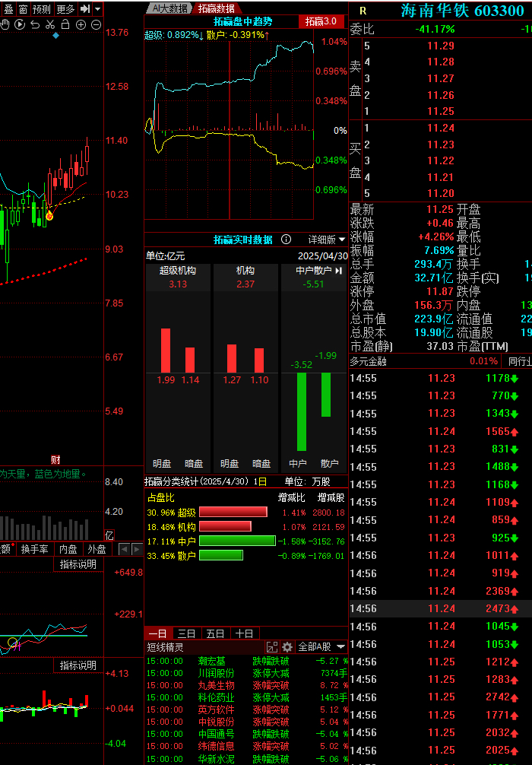The height and width of the screenshot is (765, 532).
Task: Open the dropdown arrow beside the jump icon
Action: point(97,9)
